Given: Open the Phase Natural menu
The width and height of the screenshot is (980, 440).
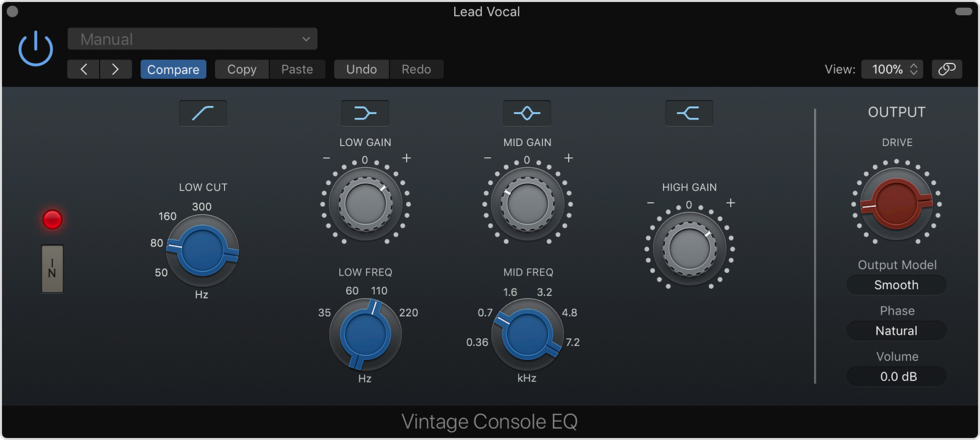Looking at the screenshot, I should pos(896,331).
